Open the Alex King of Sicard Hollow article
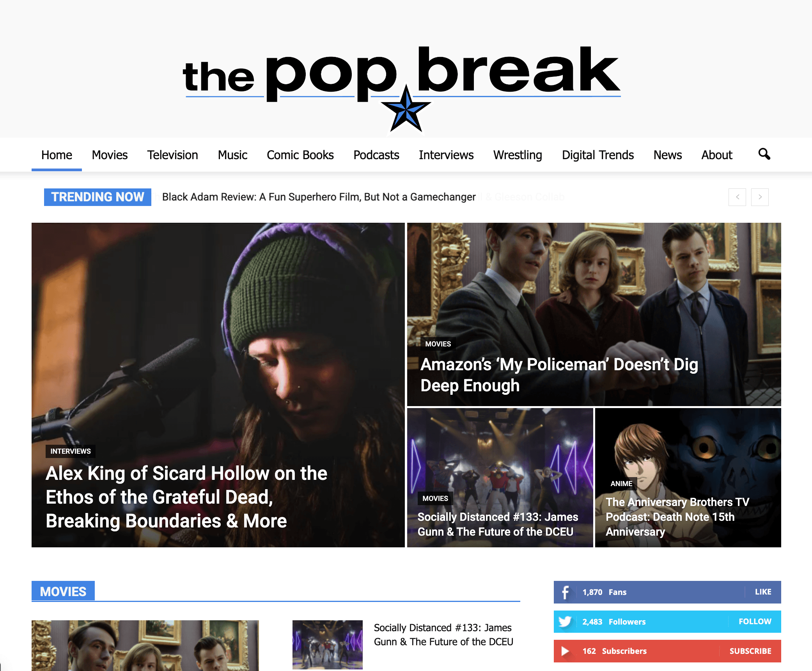Image resolution: width=812 pixels, height=671 pixels. click(x=186, y=497)
